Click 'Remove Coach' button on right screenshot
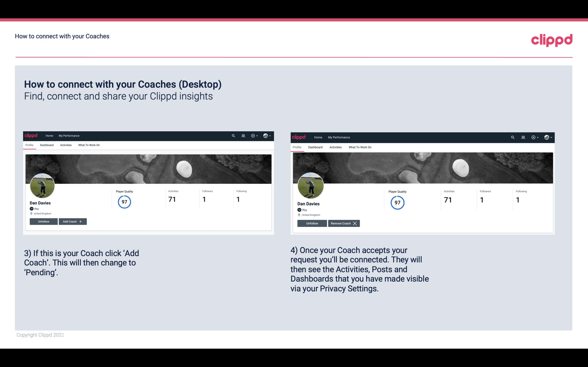The image size is (588, 367). [x=344, y=223]
